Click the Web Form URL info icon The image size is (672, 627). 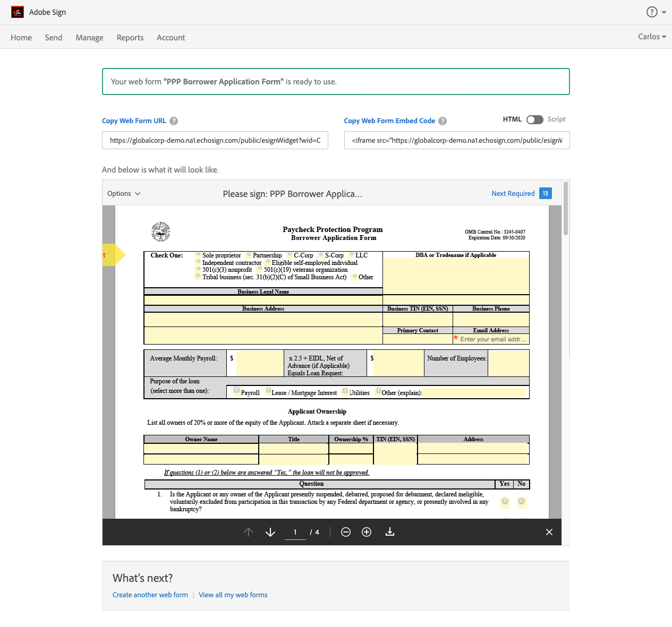tap(174, 121)
